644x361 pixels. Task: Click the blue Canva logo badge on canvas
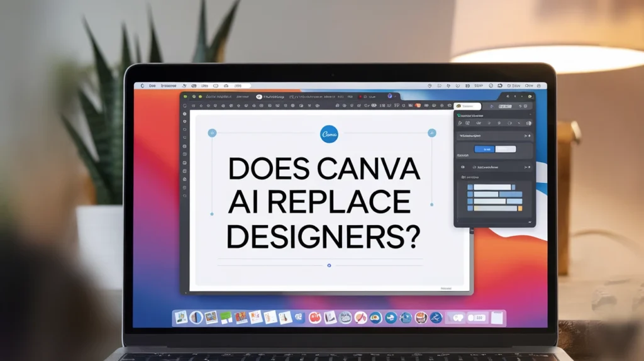(329, 133)
